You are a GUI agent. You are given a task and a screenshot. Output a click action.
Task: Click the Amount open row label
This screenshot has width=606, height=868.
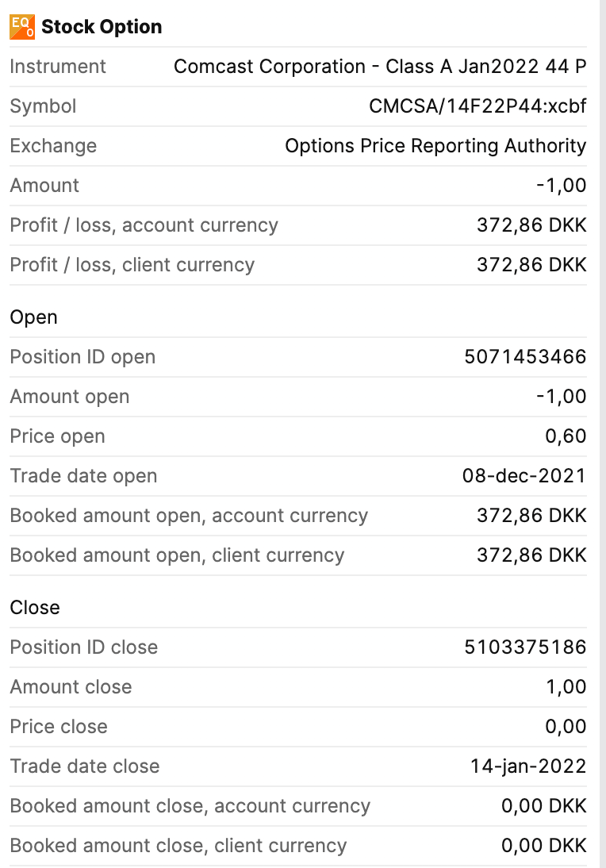tap(70, 397)
